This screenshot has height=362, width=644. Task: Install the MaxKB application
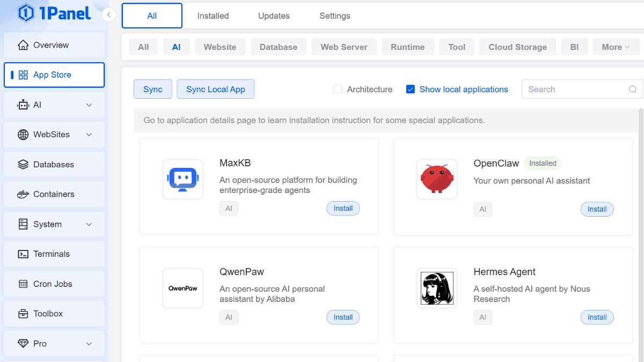tap(343, 208)
